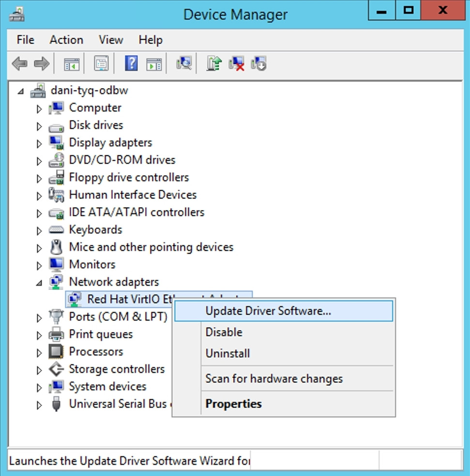The image size is (470, 476).
Task: Collapse the Network adapters node
Action: [x=39, y=282]
